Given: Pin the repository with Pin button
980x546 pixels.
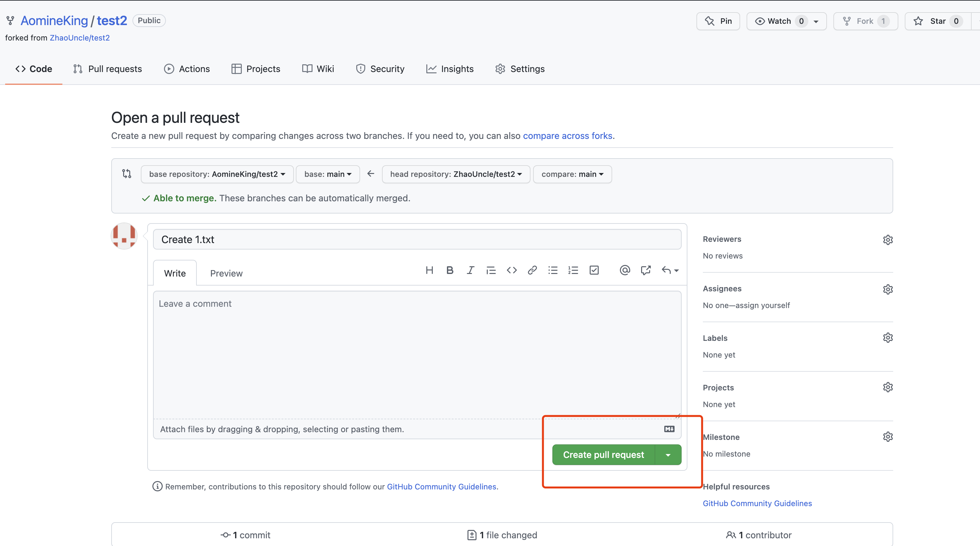Looking at the screenshot, I should click(718, 21).
